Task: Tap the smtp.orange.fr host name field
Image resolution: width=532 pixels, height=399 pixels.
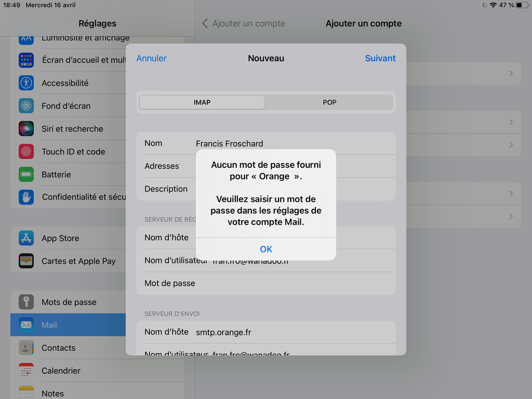Action: tap(293, 332)
